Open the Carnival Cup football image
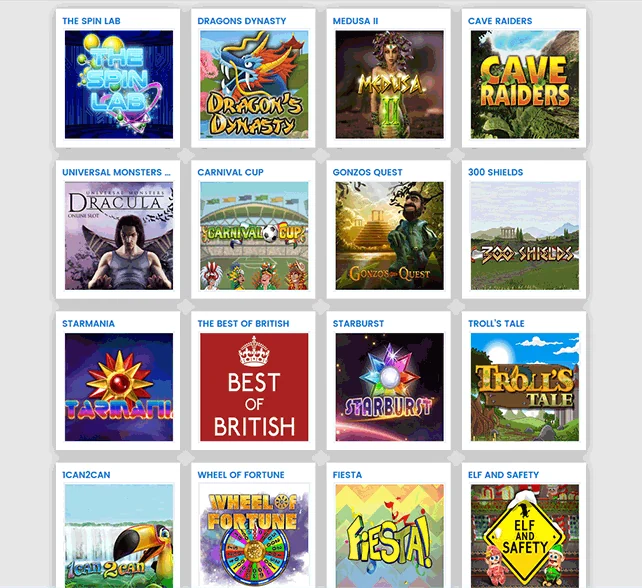Screen dimensions: 642x588 click(x=254, y=236)
